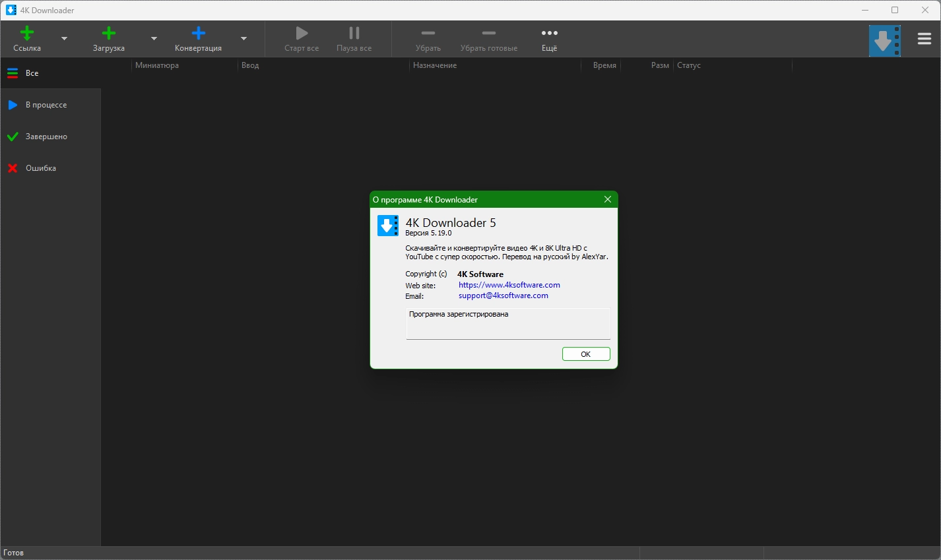Show the В процессе downloads list
This screenshot has width=941, height=560.
(46, 105)
